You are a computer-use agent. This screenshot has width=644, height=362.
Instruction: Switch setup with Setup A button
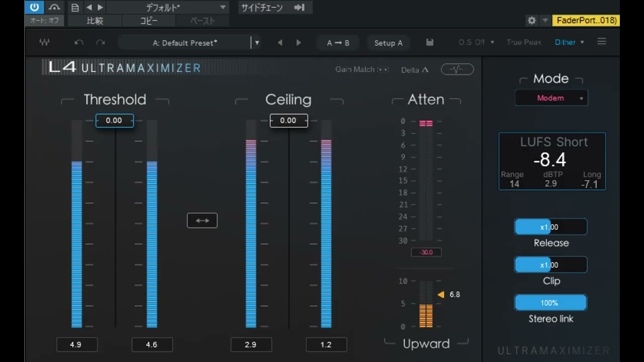388,43
